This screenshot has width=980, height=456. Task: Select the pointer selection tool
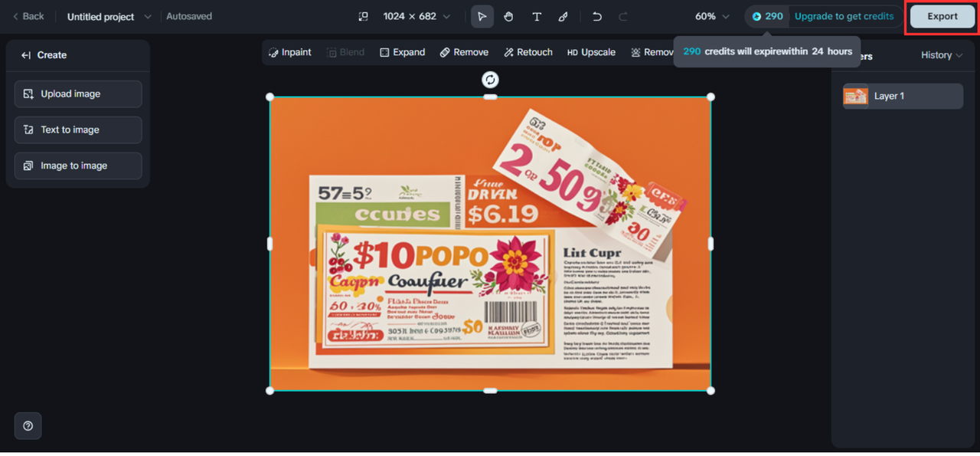pos(482,16)
